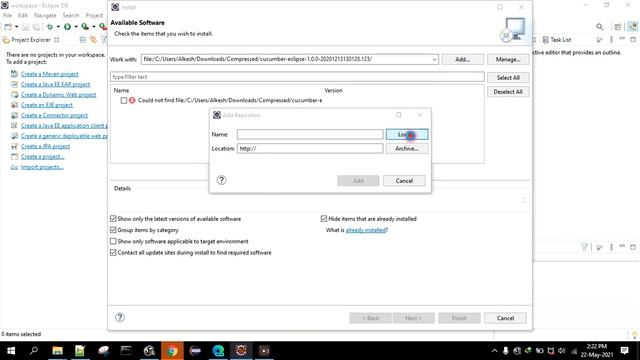
Task: Select the Project Explorer tab
Action: (x=31, y=40)
